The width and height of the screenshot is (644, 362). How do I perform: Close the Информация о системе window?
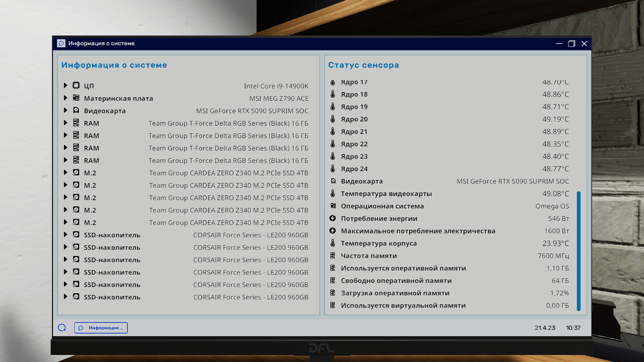coord(584,44)
